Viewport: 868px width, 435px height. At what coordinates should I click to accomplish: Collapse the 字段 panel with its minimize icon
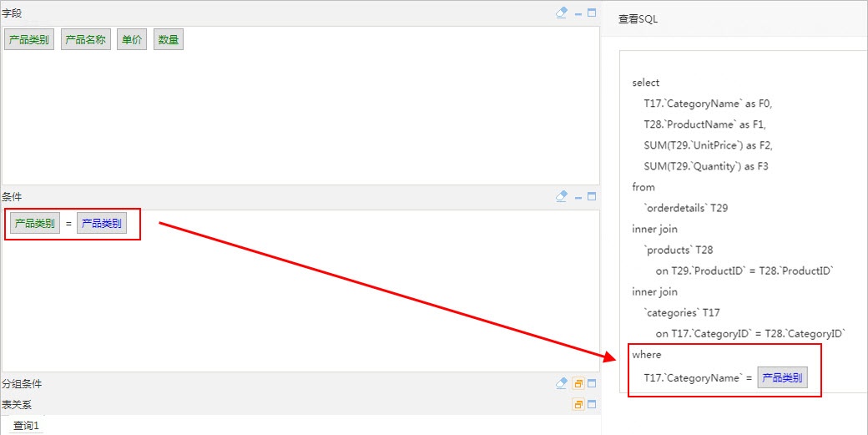[x=578, y=13]
